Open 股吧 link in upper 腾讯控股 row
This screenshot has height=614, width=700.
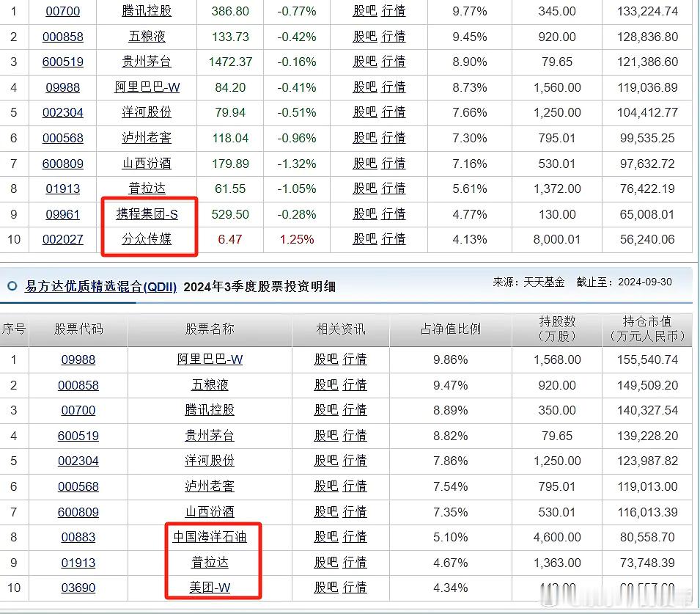click(365, 11)
